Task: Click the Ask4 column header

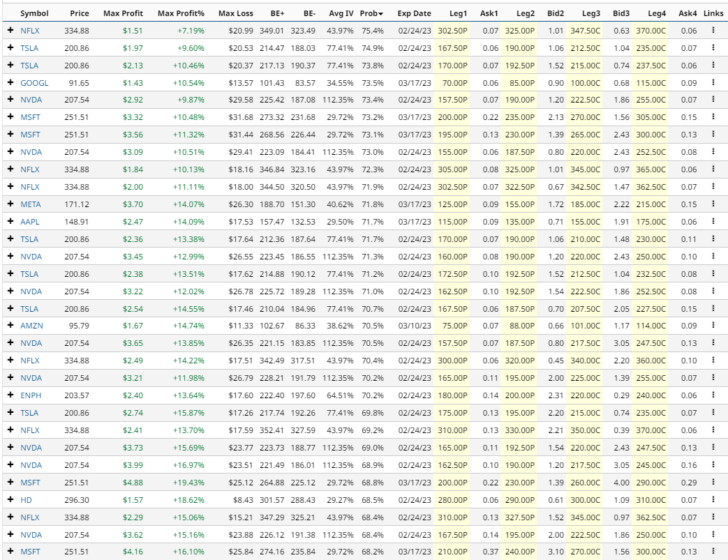Action: tap(688, 13)
